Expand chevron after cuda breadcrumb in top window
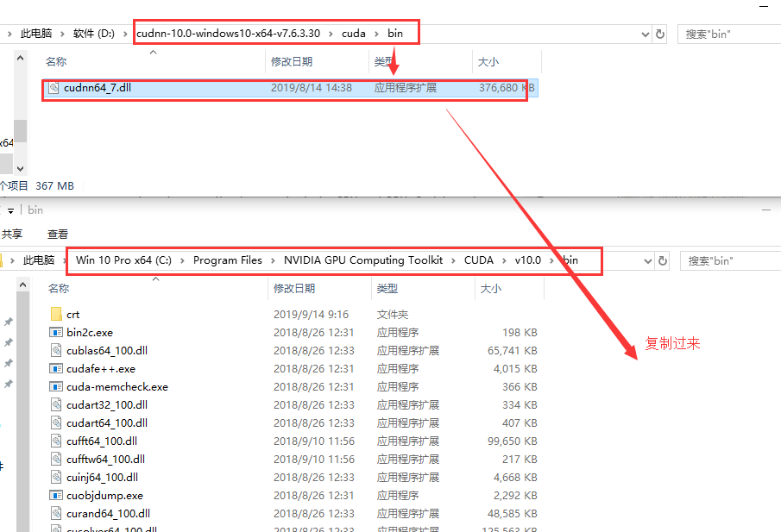 [376, 34]
